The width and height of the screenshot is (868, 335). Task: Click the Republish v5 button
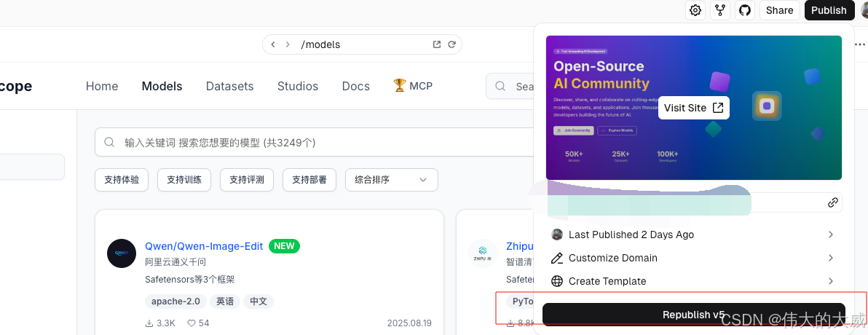(694, 315)
